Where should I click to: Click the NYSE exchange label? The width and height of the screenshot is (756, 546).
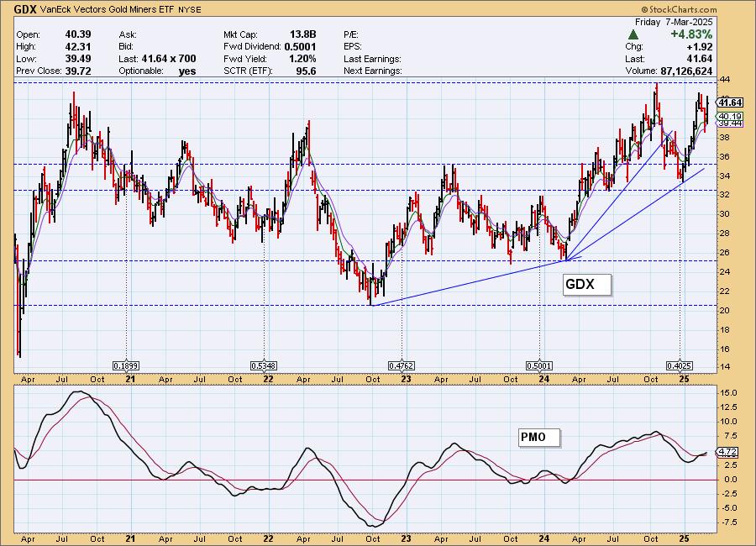tap(190, 9)
